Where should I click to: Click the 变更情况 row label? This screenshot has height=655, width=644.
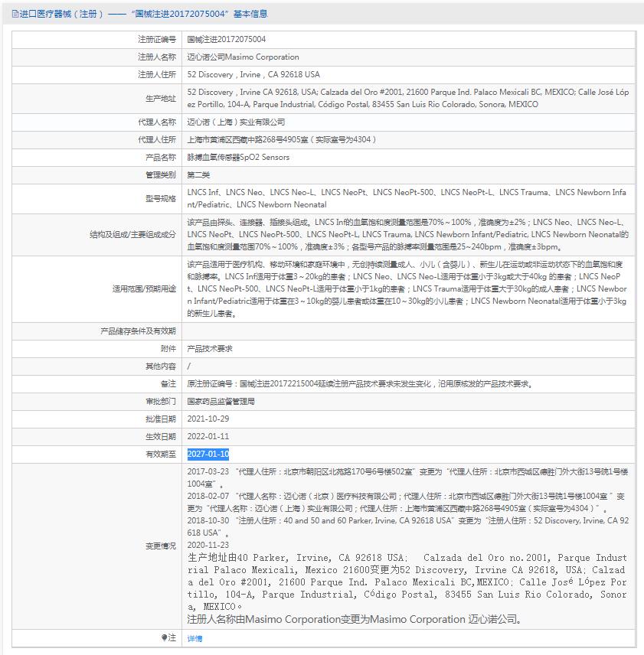pyautogui.click(x=161, y=546)
